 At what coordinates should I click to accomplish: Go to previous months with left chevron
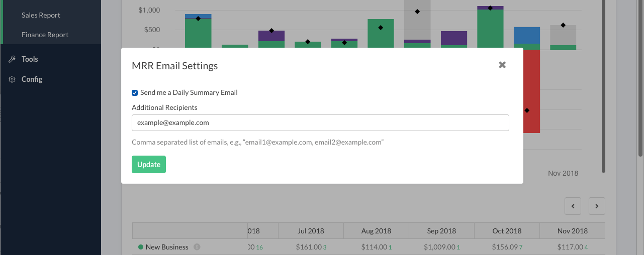pos(573,206)
